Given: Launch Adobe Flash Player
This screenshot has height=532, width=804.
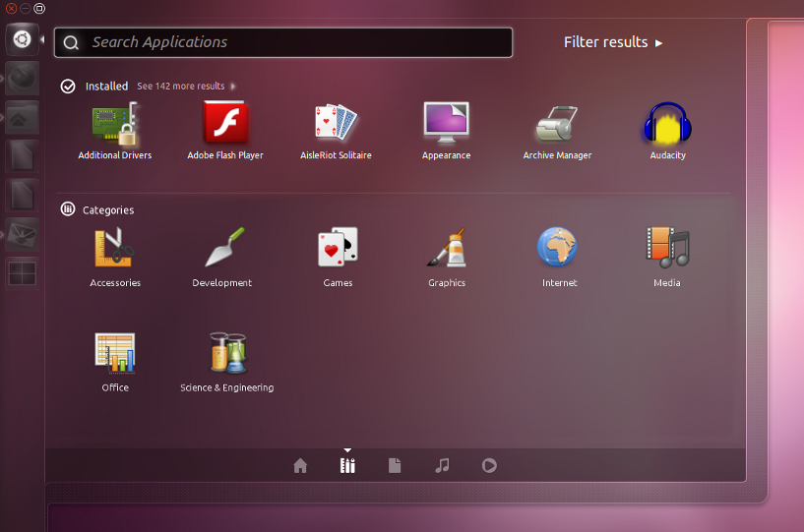Looking at the screenshot, I should tap(225, 126).
